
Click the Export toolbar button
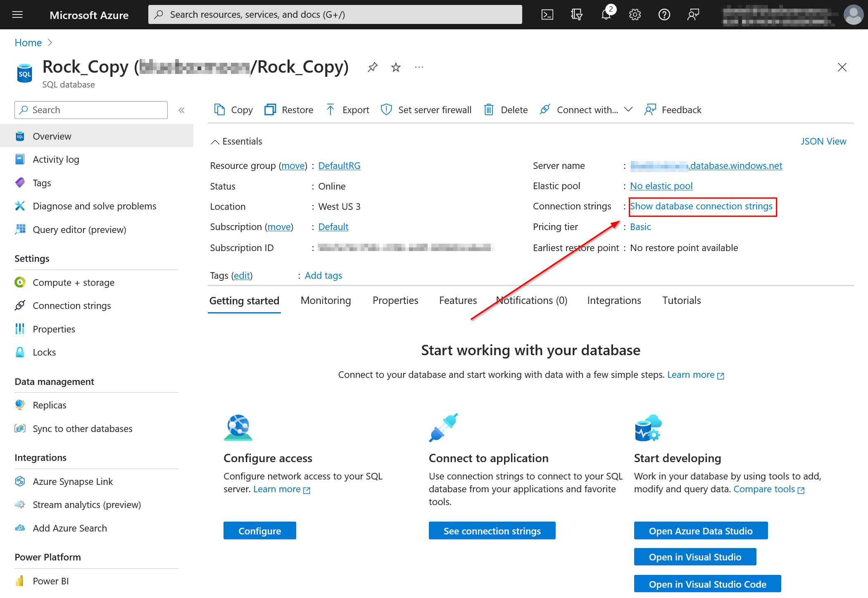[x=347, y=110]
